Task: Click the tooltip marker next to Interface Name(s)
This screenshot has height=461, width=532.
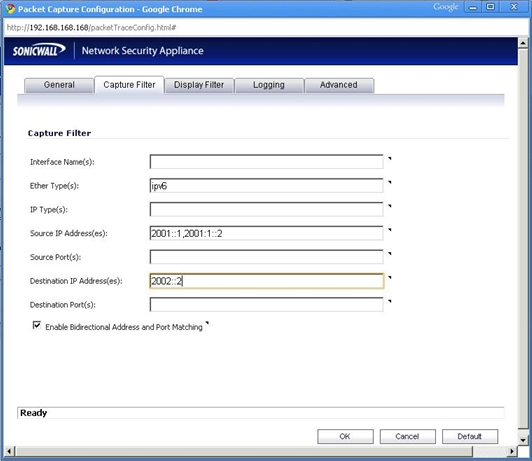Action: pyautogui.click(x=390, y=158)
